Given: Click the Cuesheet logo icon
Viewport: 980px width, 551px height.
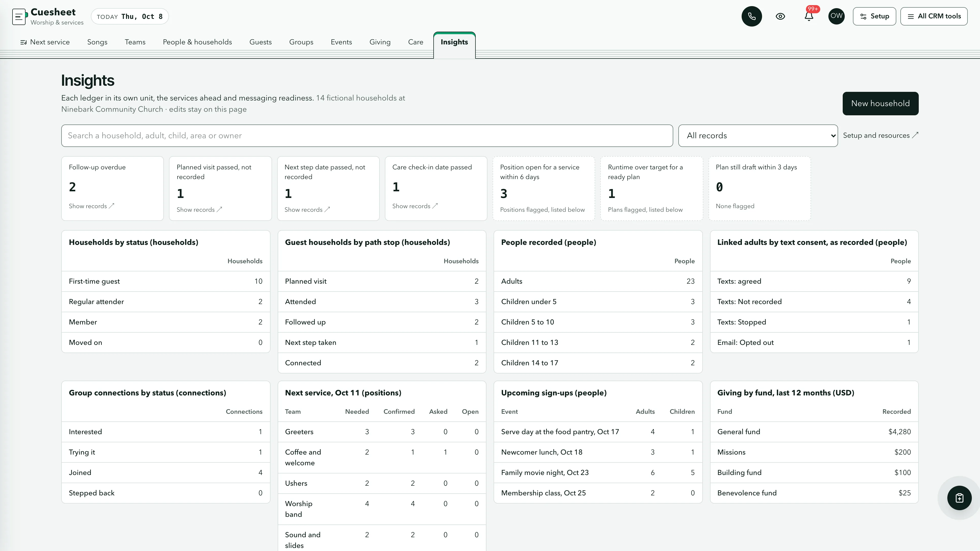Looking at the screenshot, I should click(20, 17).
